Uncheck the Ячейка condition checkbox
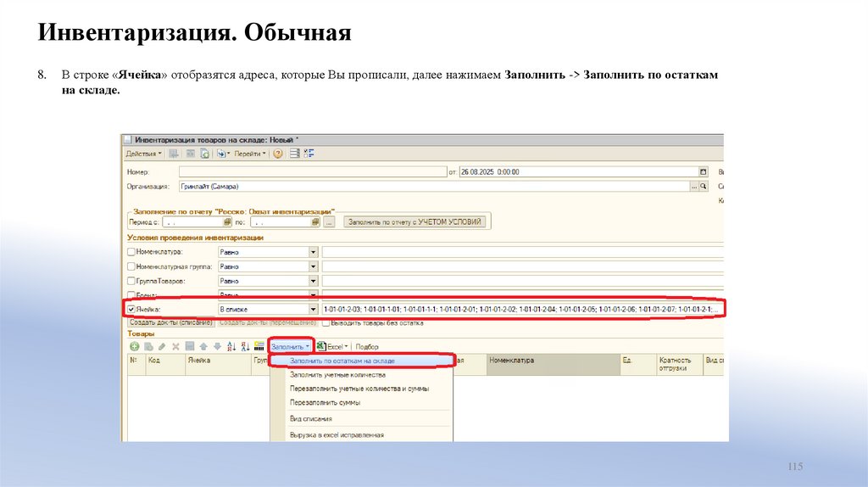 pyautogui.click(x=131, y=310)
